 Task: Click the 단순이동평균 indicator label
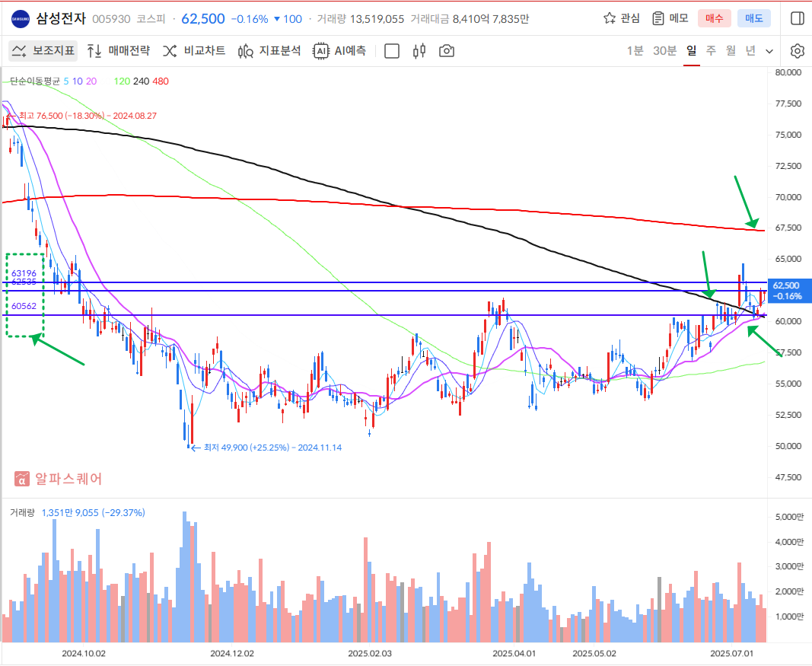pyautogui.click(x=35, y=81)
